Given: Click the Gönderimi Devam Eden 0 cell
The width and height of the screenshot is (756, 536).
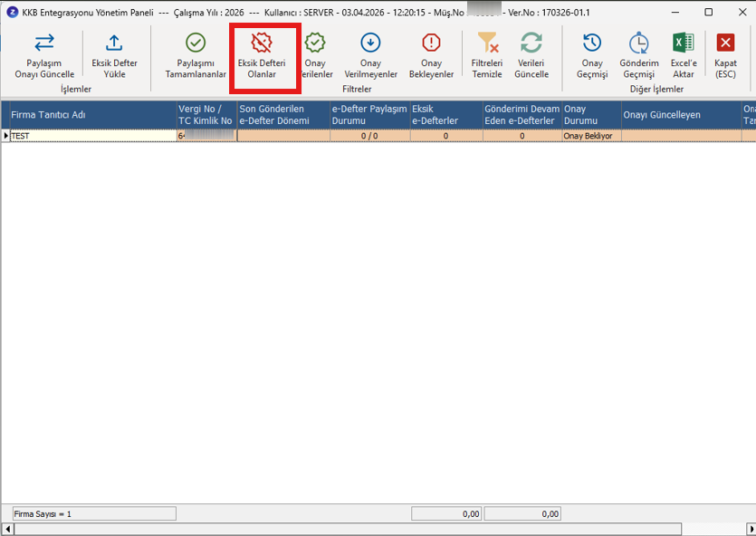Looking at the screenshot, I should [x=522, y=136].
